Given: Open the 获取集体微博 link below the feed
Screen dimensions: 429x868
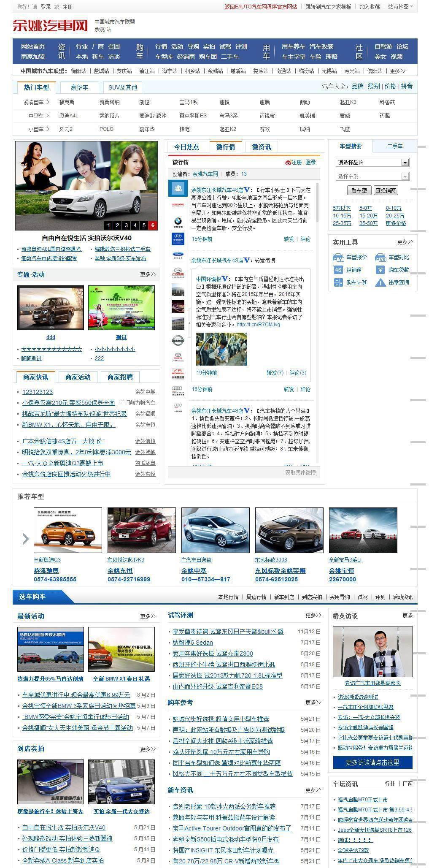Looking at the screenshot, I should [300, 472].
